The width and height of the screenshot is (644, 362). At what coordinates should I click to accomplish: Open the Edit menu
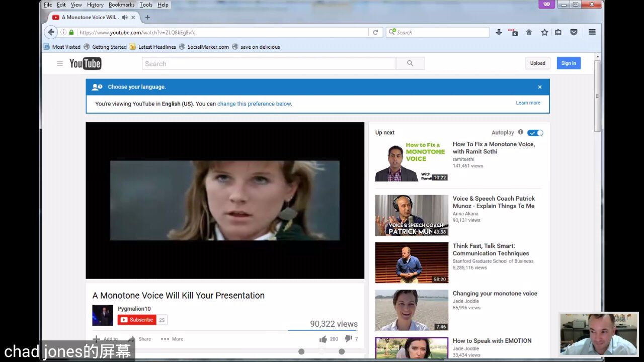tap(61, 5)
